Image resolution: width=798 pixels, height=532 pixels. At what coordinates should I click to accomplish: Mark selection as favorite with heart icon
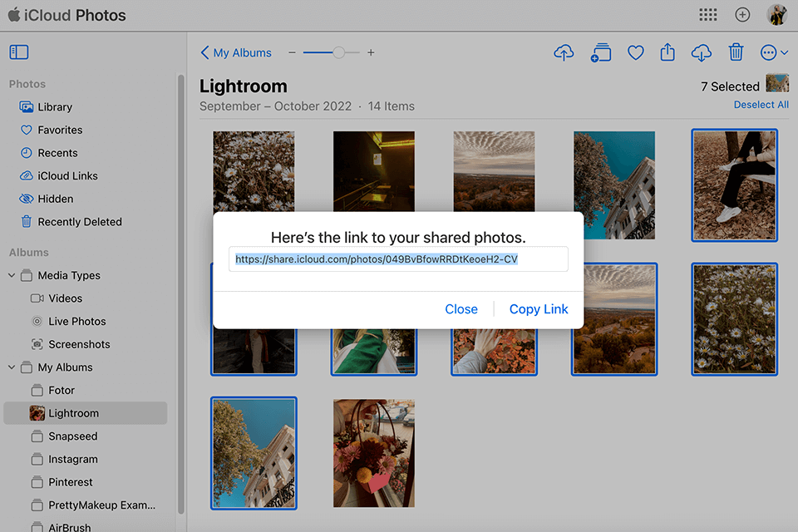[636, 52]
